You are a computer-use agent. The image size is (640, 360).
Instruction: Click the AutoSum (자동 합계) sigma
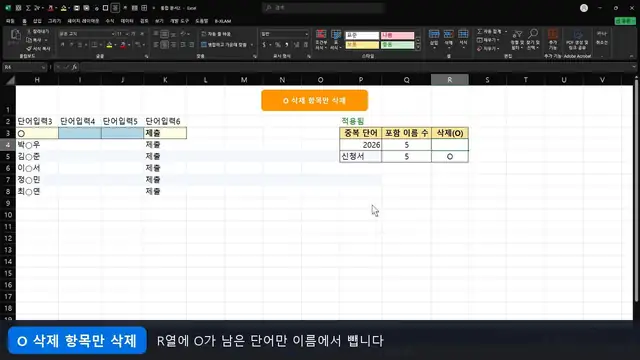[x=480, y=31]
